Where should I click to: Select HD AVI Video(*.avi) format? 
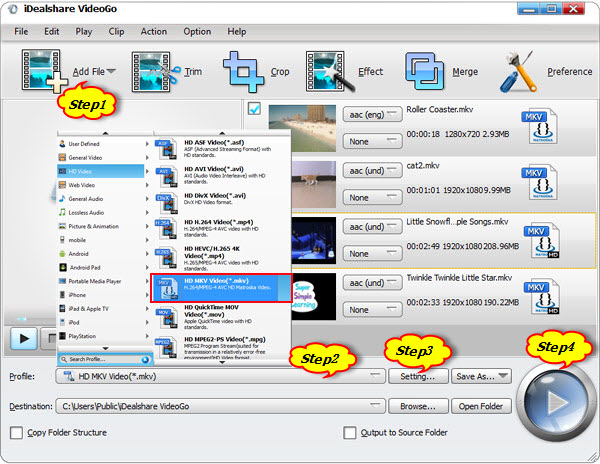coord(222,176)
